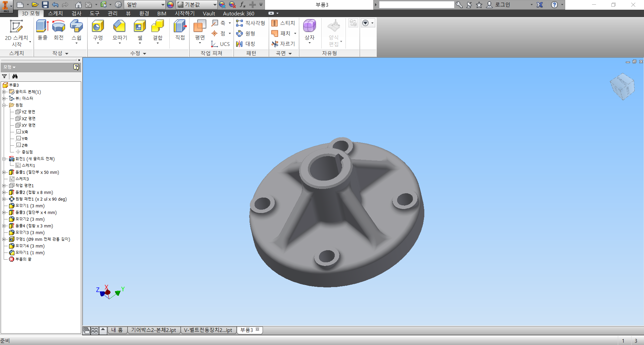This screenshot has width=644, height=345.
Task: Select the work Axis (축) tool
Action: click(219, 23)
